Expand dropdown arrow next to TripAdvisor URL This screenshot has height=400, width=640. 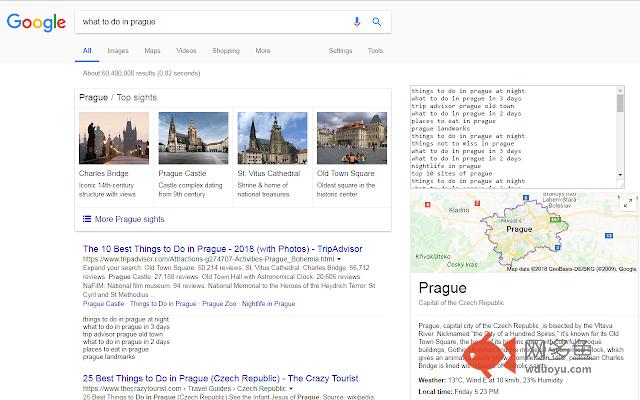339,259
